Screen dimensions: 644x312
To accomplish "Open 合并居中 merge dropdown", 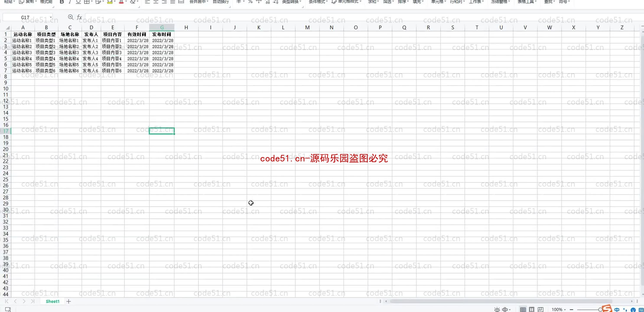I will [x=199, y=2].
